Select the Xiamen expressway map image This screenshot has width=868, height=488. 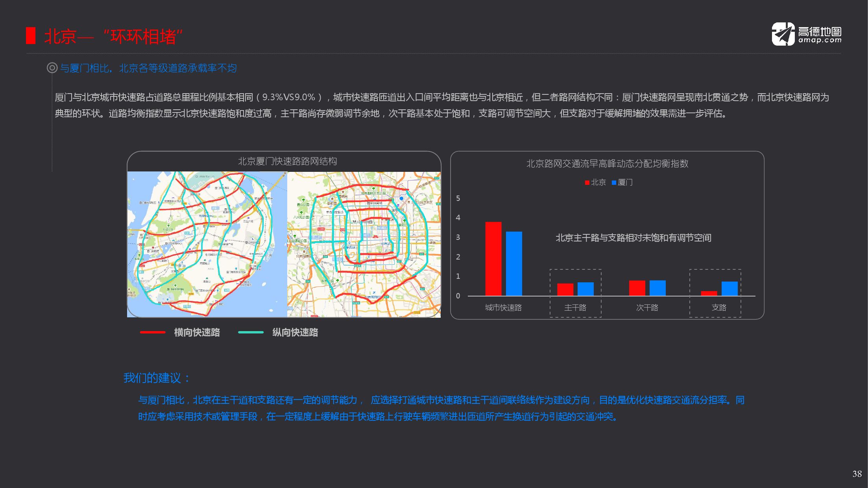tap(207, 244)
